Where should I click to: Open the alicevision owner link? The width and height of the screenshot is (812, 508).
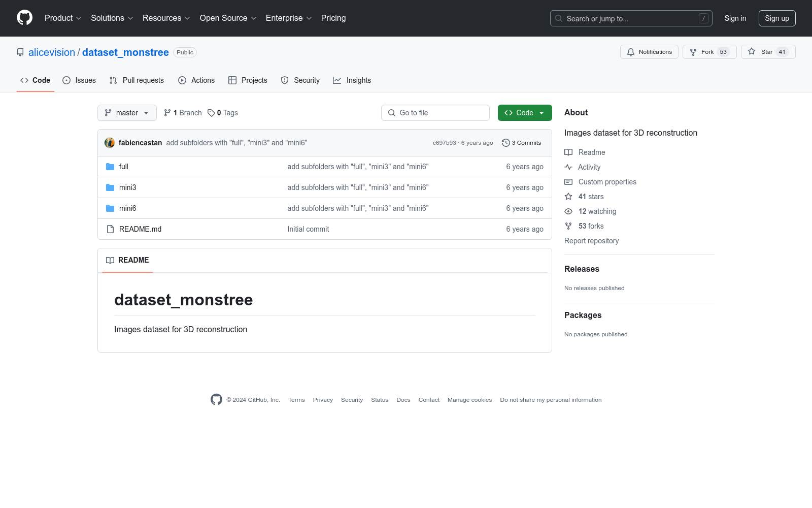52,52
